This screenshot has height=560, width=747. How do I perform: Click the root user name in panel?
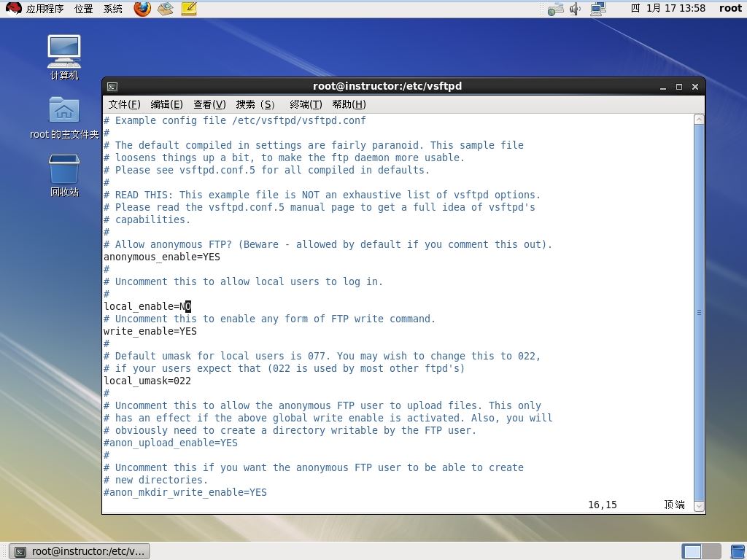click(730, 9)
